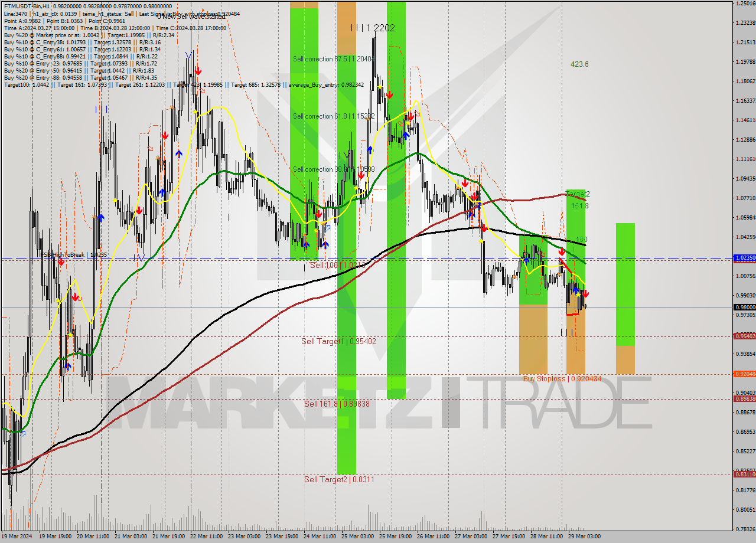Select the '28 Mar 11:00' time label
756x543 pixels.
tap(546, 537)
